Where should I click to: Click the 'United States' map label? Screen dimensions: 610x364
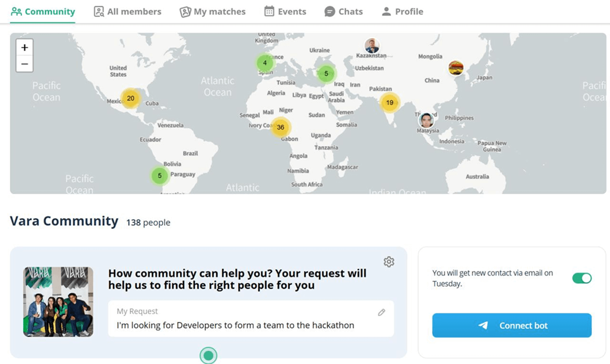pos(118,71)
